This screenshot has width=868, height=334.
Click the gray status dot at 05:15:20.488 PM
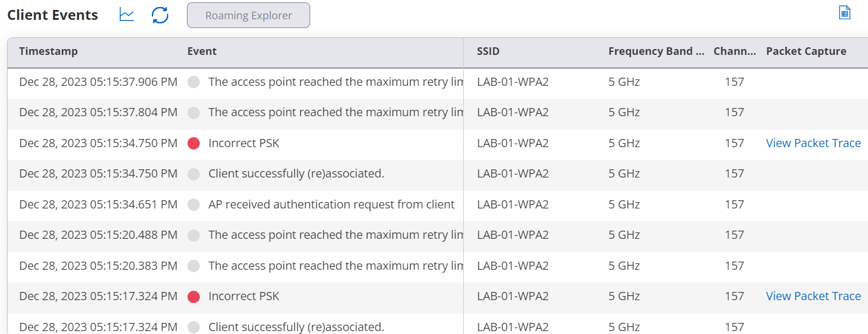point(194,235)
